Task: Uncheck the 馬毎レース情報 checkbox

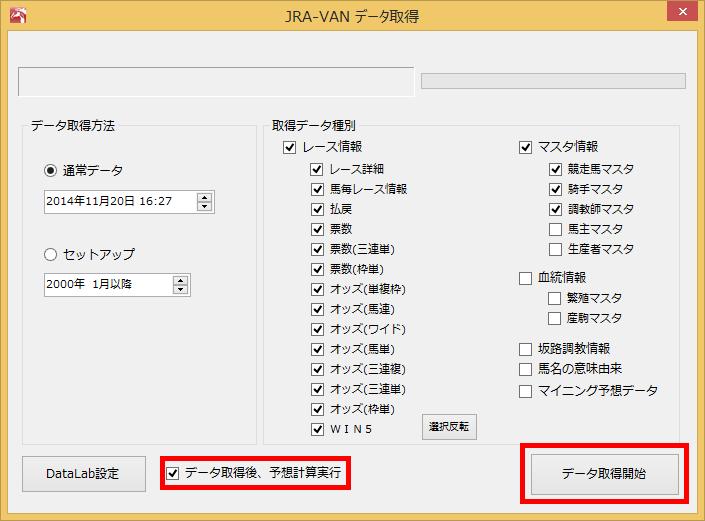Action: point(317,189)
